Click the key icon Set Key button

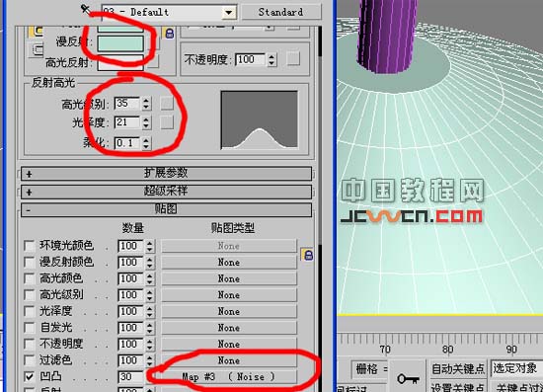[408, 378]
